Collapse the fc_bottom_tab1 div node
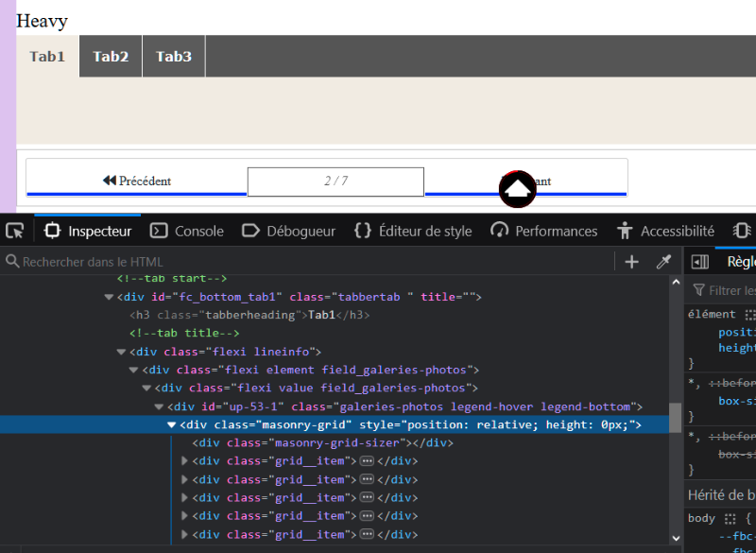The height and width of the screenshot is (553, 756). (x=109, y=297)
